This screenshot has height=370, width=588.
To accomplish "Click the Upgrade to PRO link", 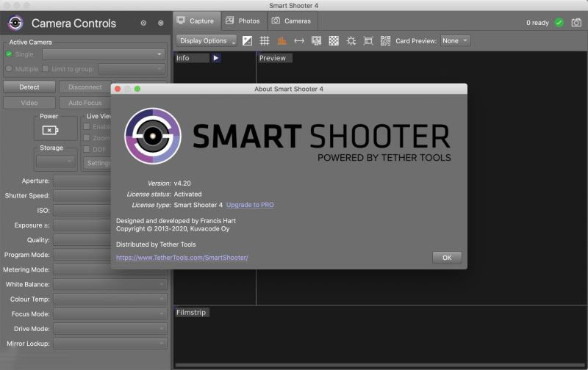I will (x=250, y=205).
